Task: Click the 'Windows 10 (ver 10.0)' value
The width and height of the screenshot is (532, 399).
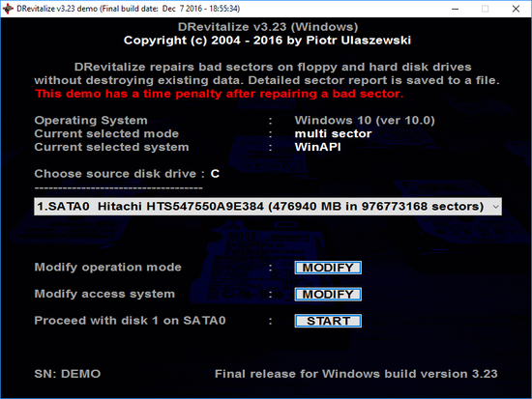Action: point(365,121)
